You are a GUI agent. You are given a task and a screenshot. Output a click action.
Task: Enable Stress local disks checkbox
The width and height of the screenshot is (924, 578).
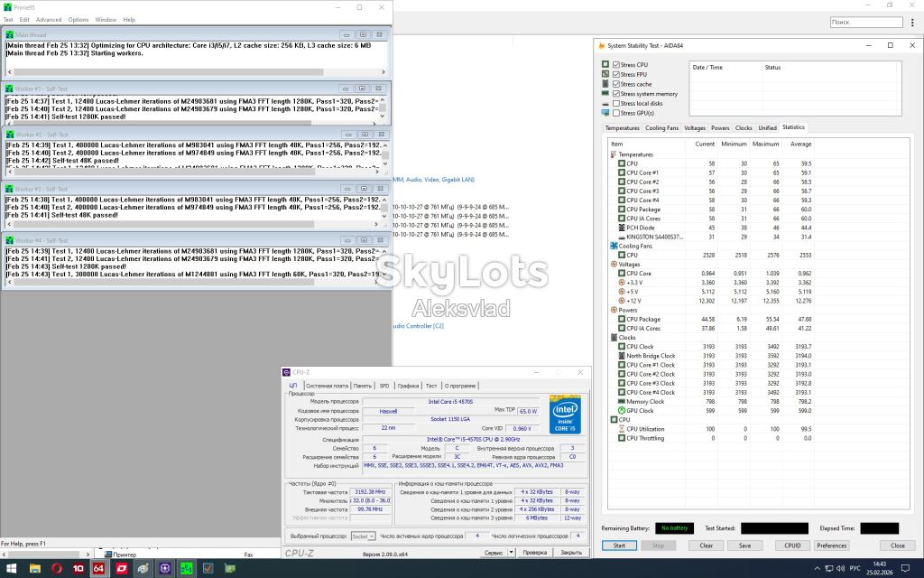615,103
